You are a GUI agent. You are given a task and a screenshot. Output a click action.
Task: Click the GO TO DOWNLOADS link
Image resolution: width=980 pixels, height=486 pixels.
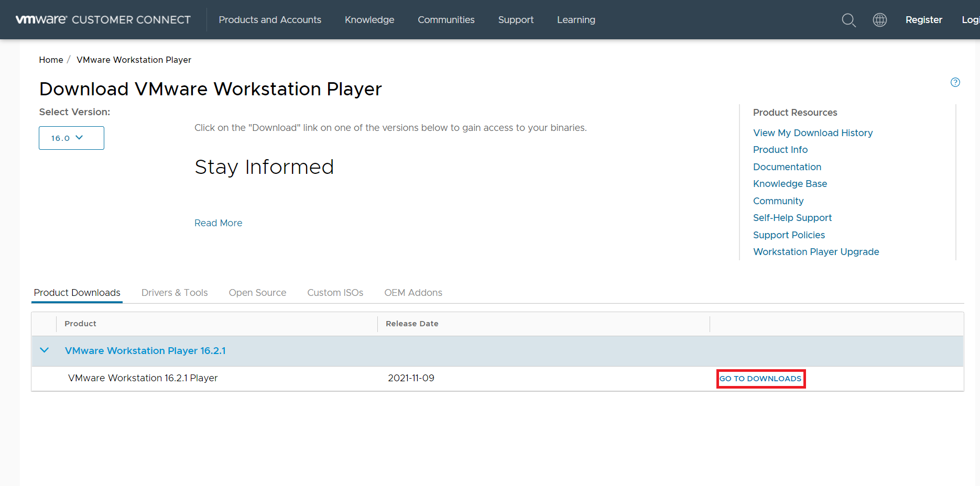pos(760,379)
